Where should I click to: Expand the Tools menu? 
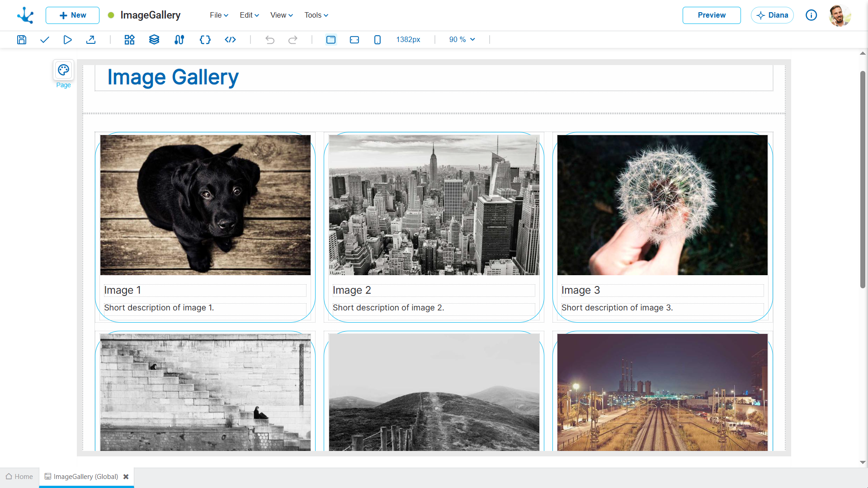point(316,15)
